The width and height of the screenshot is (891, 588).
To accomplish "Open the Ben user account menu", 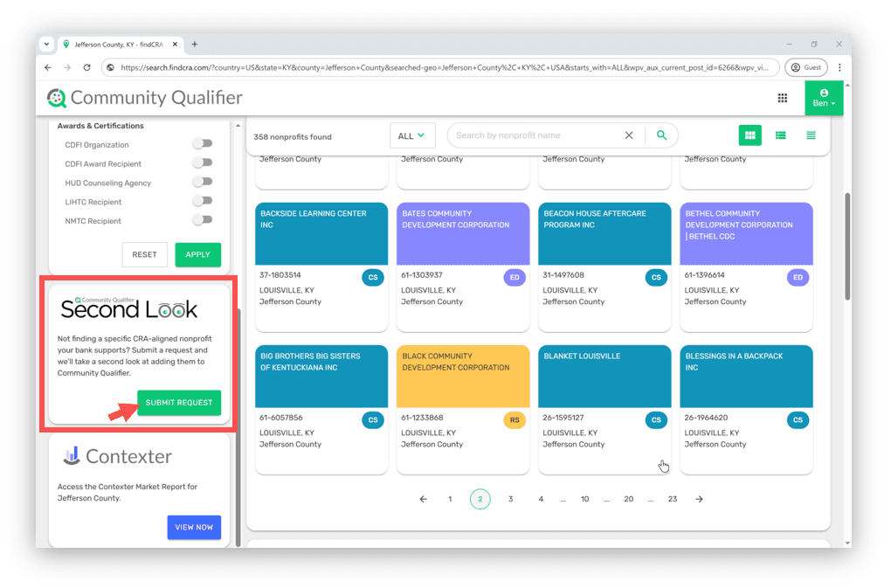I will point(824,98).
